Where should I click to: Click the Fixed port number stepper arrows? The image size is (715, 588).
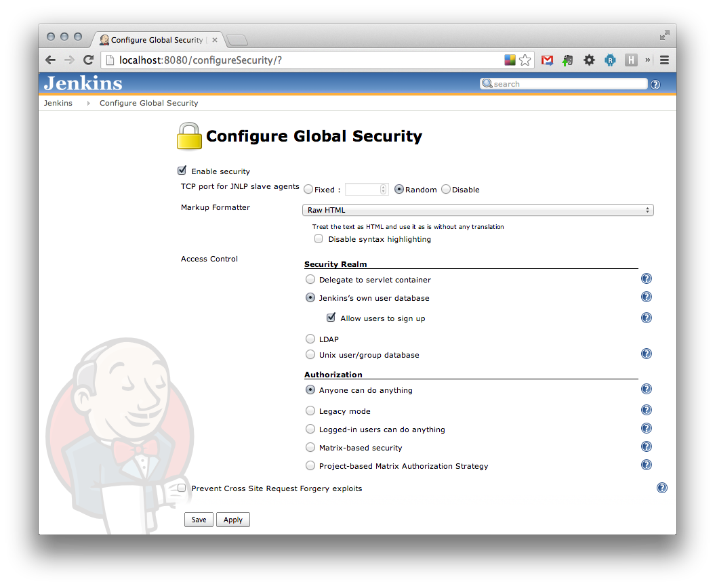[x=383, y=189]
